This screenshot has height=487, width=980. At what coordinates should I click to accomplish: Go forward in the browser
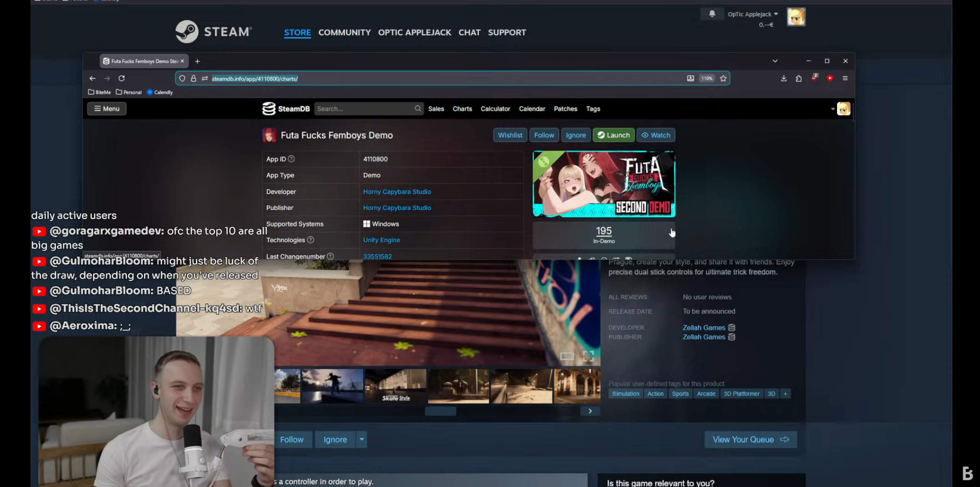coord(107,78)
